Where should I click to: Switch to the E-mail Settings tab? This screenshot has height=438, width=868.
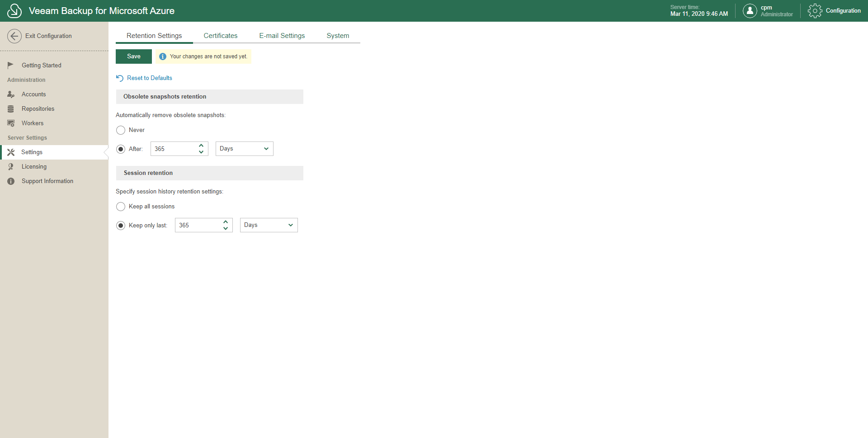coord(282,36)
